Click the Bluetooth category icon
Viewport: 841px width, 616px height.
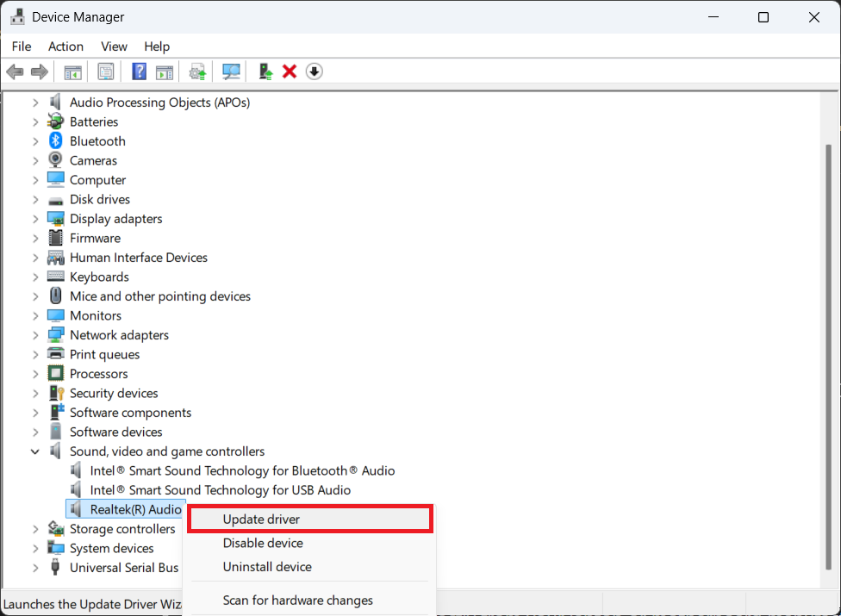coord(56,141)
